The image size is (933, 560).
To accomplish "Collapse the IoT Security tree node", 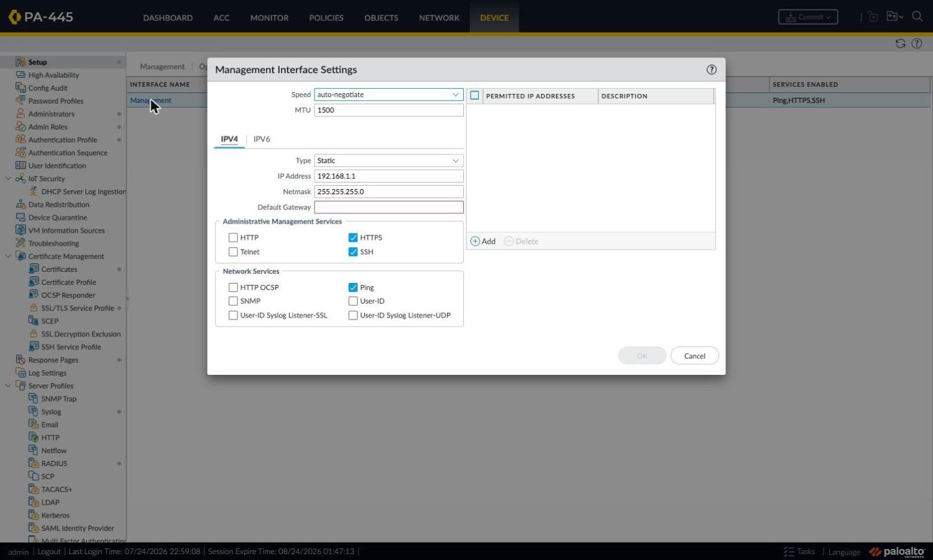I will click(x=8, y=179).
